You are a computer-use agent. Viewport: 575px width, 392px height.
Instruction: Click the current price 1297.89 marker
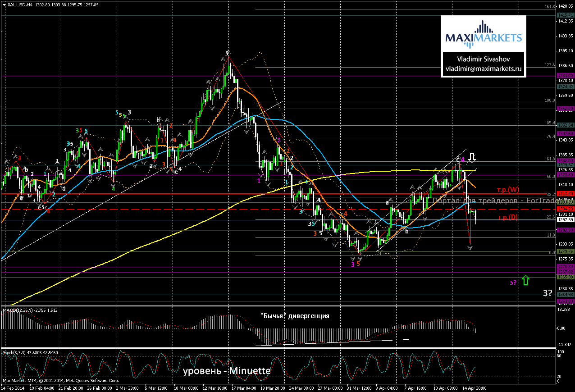(565, 220)
